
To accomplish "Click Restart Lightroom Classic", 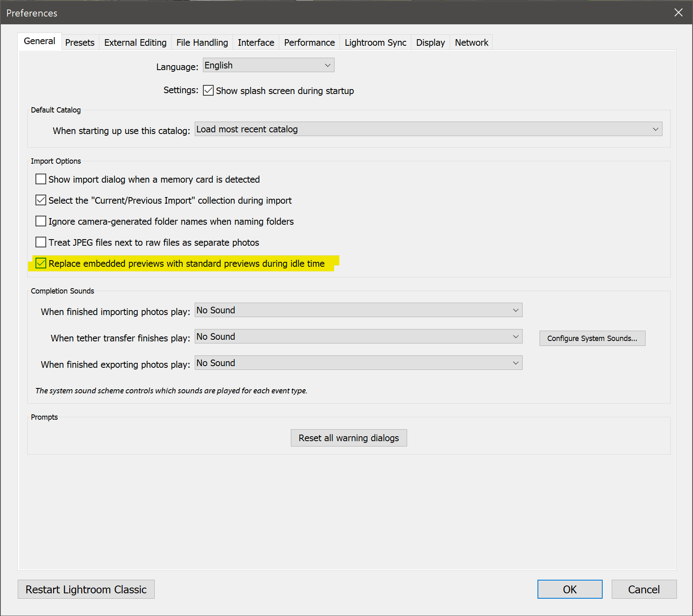I will point(86,589).
